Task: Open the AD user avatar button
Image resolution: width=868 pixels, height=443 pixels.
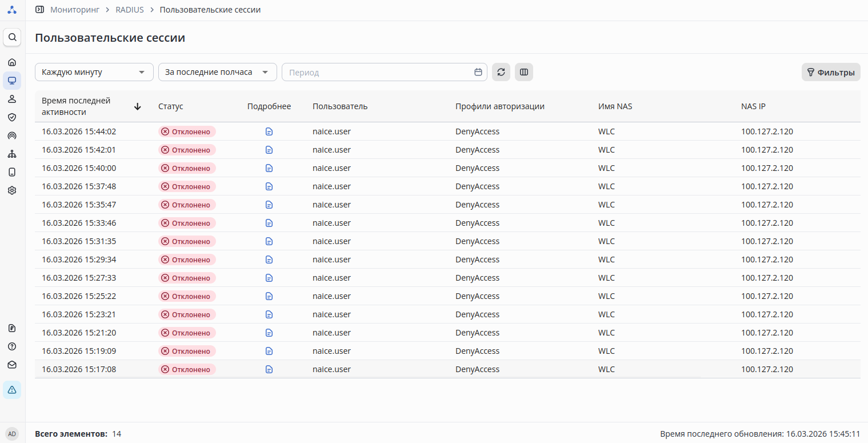Action: point(12,434)
